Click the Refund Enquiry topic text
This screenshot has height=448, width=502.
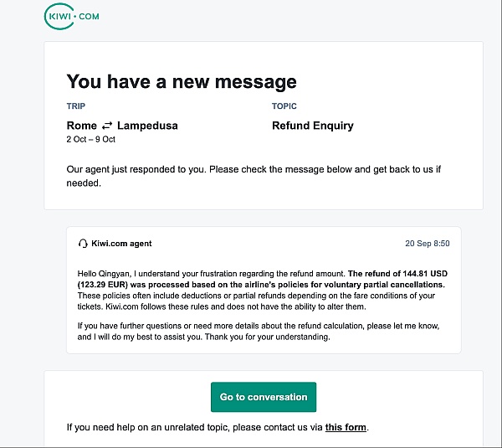coord(313,126)
